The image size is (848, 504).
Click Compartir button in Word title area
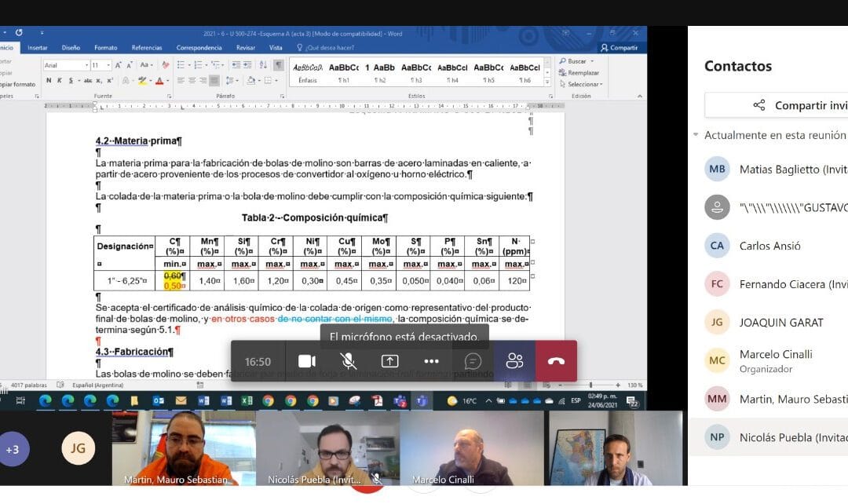(x=620, y=48)
